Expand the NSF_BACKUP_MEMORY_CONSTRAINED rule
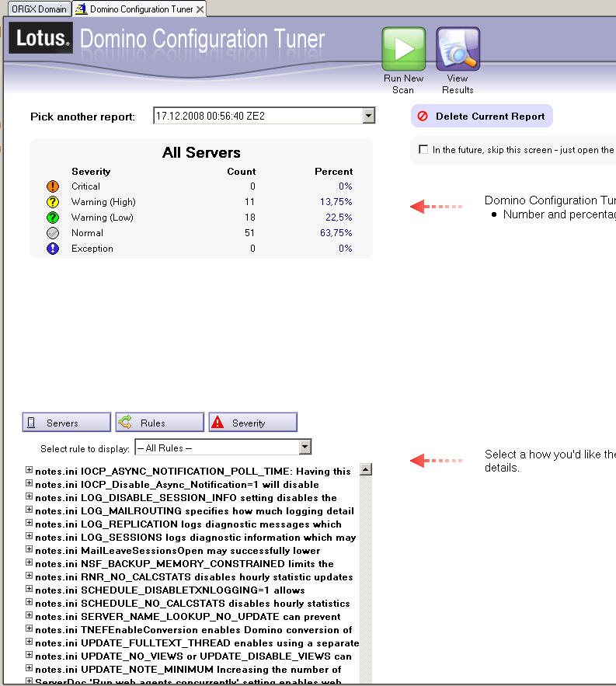This screenshot has width=616, height=686. [29, 562]
